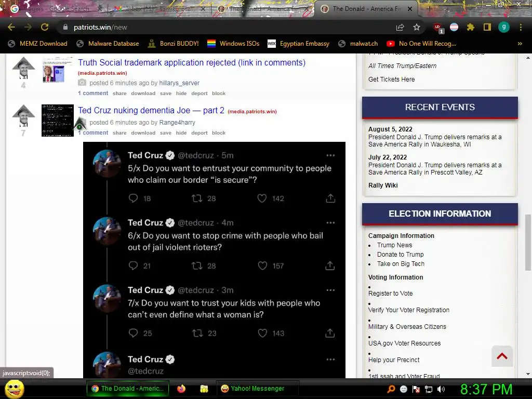Click deport under the Truth Social post
Screen dimensions: 532x399
[x=199, y=94]
